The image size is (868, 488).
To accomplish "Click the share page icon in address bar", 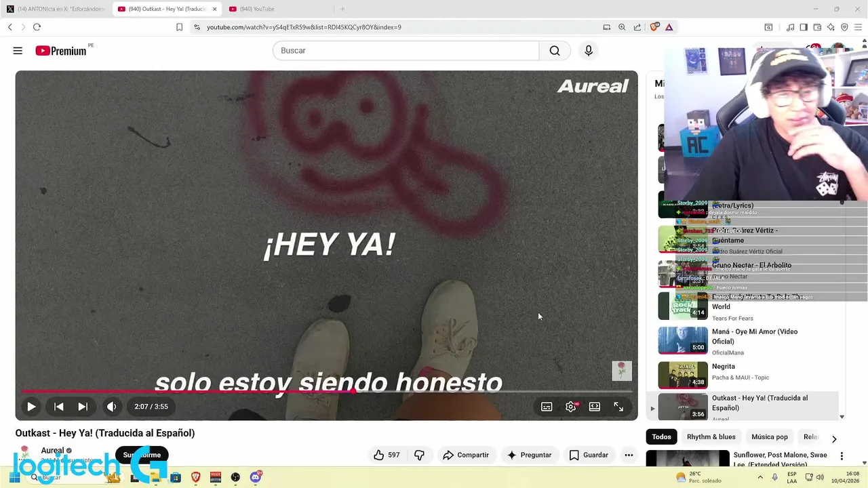I will pos(637,27).
